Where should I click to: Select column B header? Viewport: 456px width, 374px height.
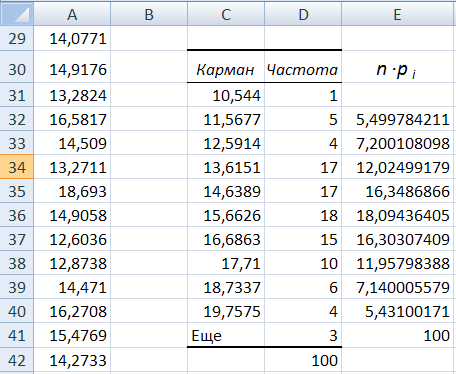coord(149,14)
